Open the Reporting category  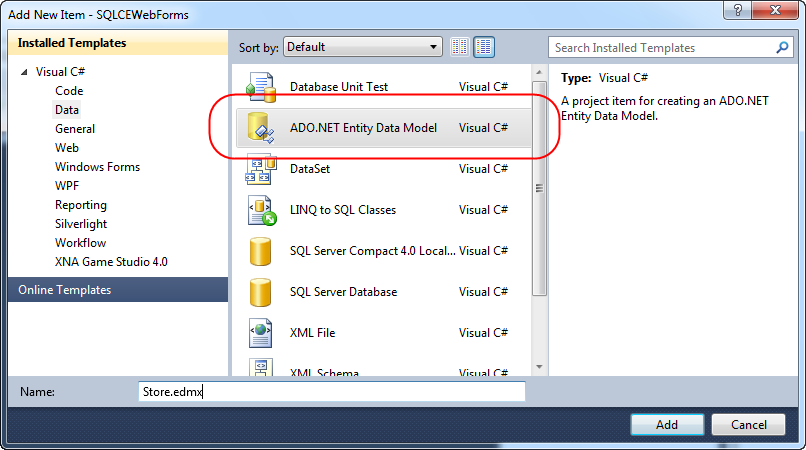(x=81, y=205)
